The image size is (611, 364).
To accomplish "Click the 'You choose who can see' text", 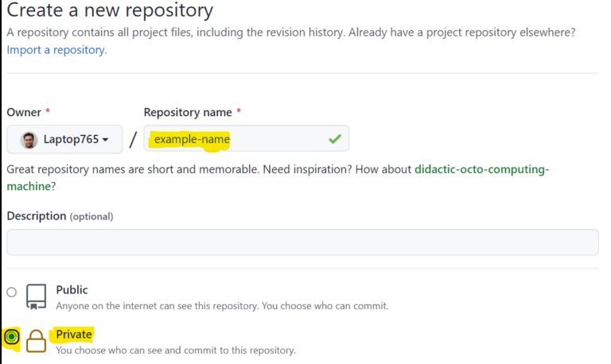I will point(175,350).
